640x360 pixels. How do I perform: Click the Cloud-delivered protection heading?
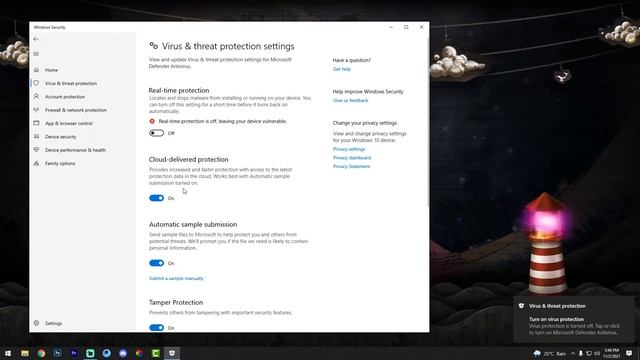(x=189, y=159)
